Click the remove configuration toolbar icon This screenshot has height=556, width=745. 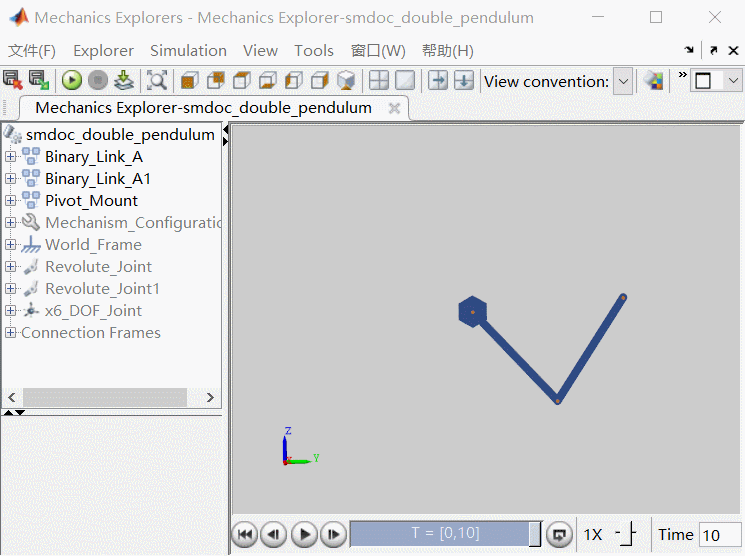[x=13, y=80]
